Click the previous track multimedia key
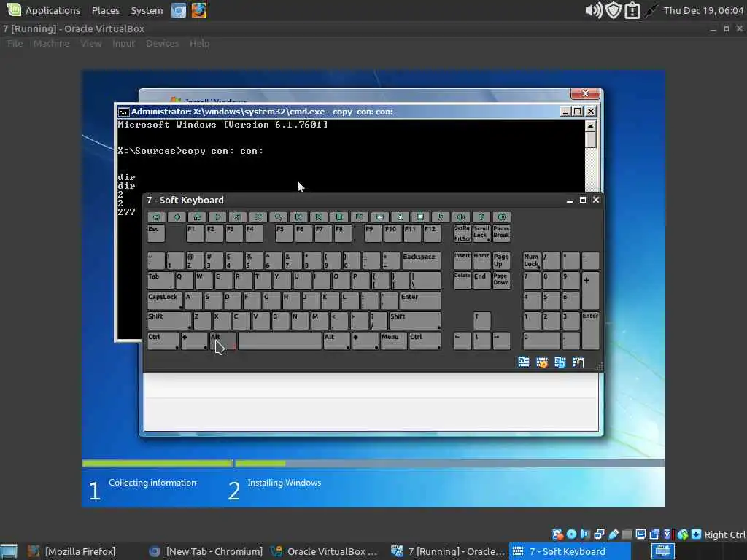 coord(298,217)
